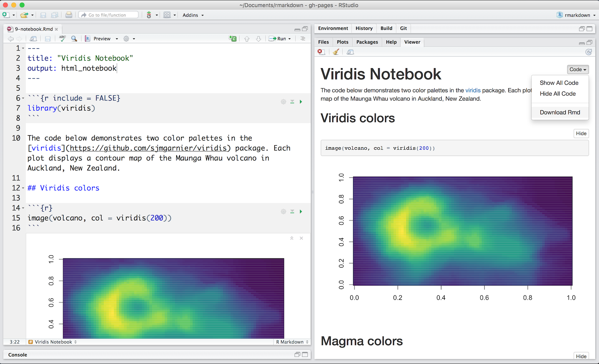
Task: Open recent files dropdown arrow
Action: pyautogui.click(x=32, y=15)
